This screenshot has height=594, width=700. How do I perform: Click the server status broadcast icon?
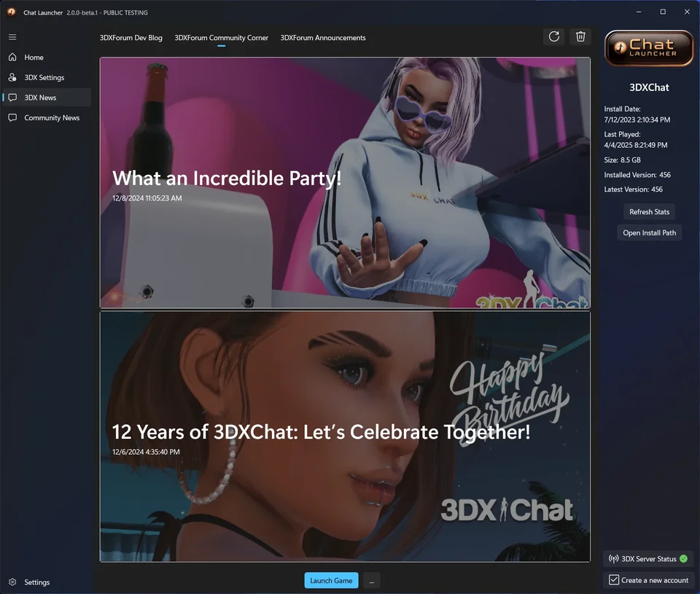(x=614, y=559)
